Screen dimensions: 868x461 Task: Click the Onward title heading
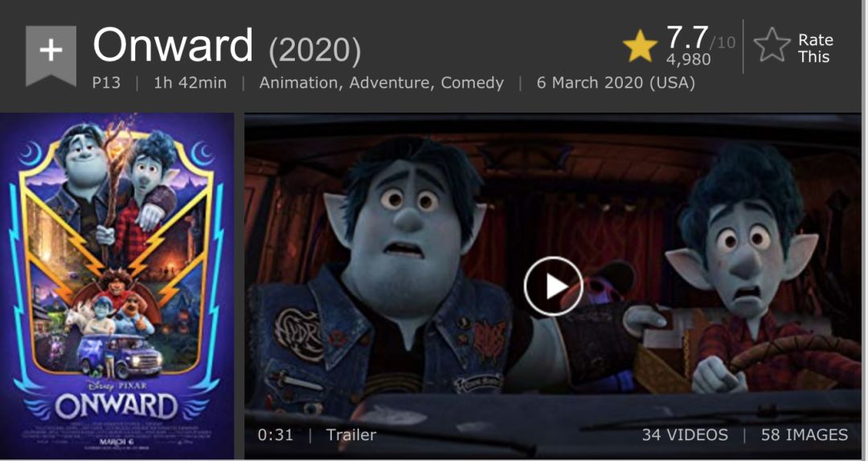coord(173,46)
